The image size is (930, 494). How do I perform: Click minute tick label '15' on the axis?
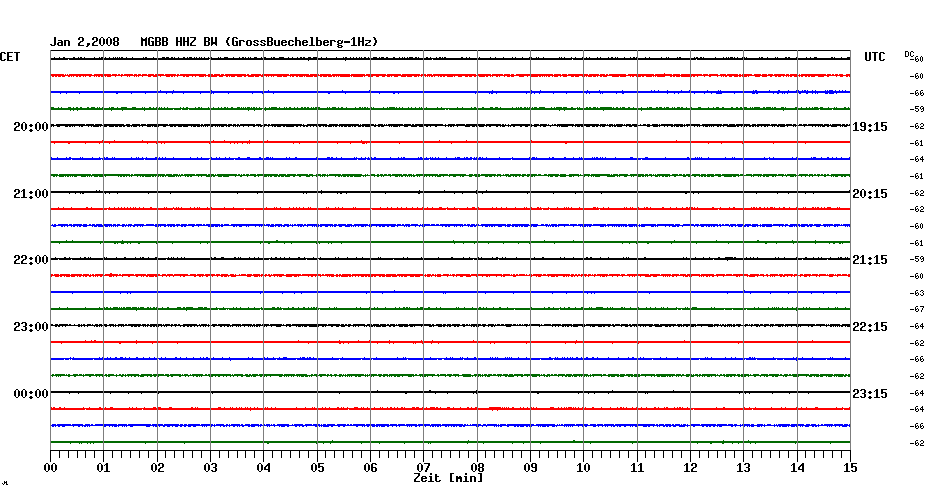[x=851, y=468]
